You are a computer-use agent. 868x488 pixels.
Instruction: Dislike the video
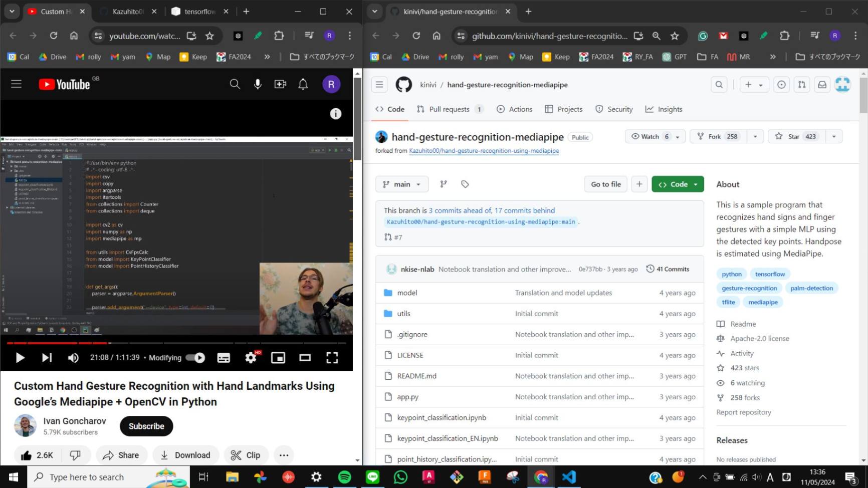75,455
